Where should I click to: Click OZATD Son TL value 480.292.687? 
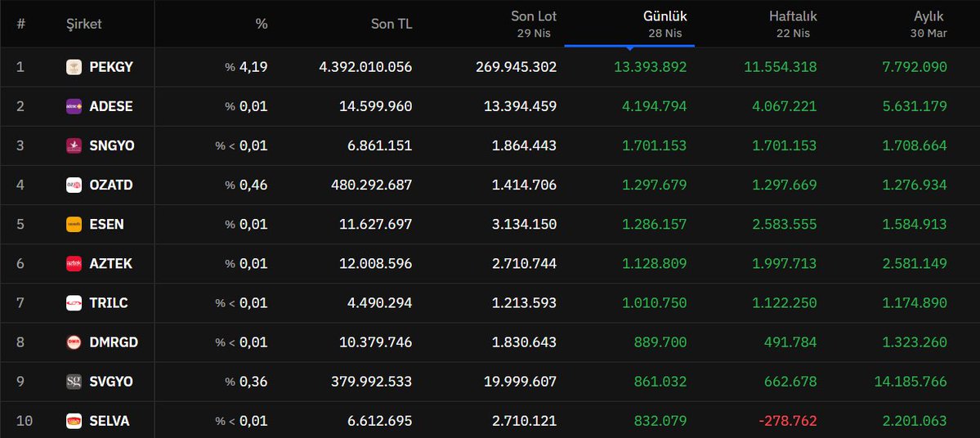pyautogui.click(x=370, y=185)
